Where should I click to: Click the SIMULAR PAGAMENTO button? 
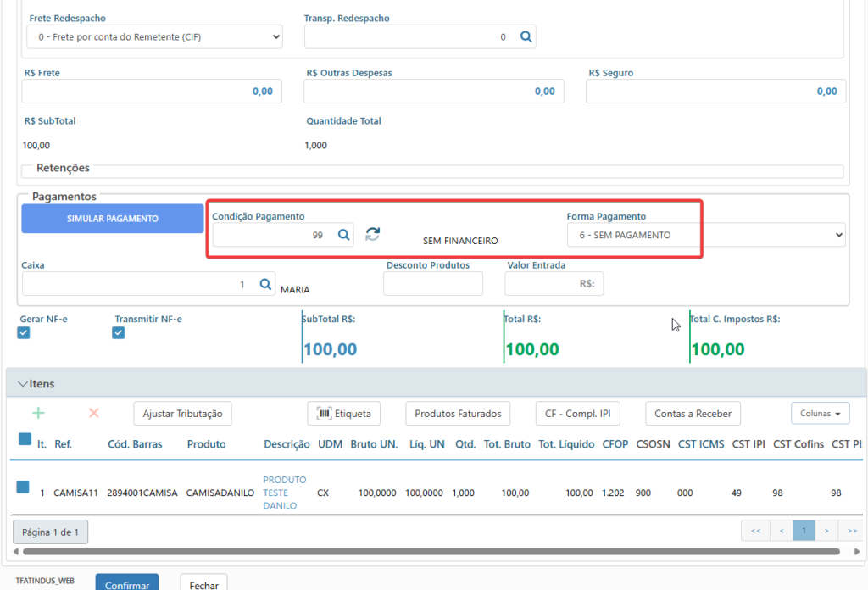click(x=113, y=219)
